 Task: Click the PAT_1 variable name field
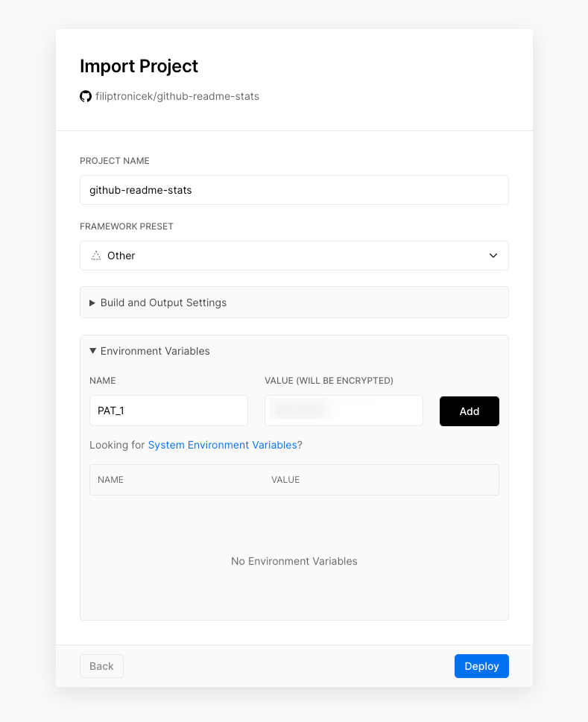168,411
